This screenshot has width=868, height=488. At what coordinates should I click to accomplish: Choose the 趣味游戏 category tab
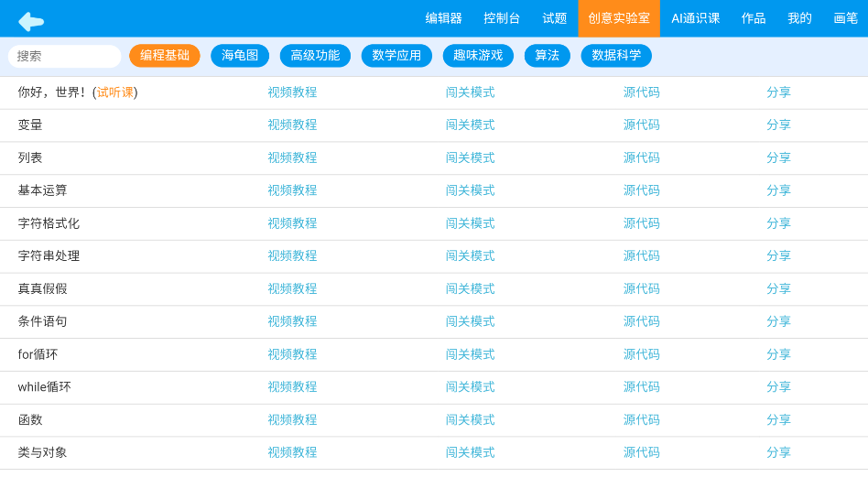pyautogui.click(x=478, y=56)
